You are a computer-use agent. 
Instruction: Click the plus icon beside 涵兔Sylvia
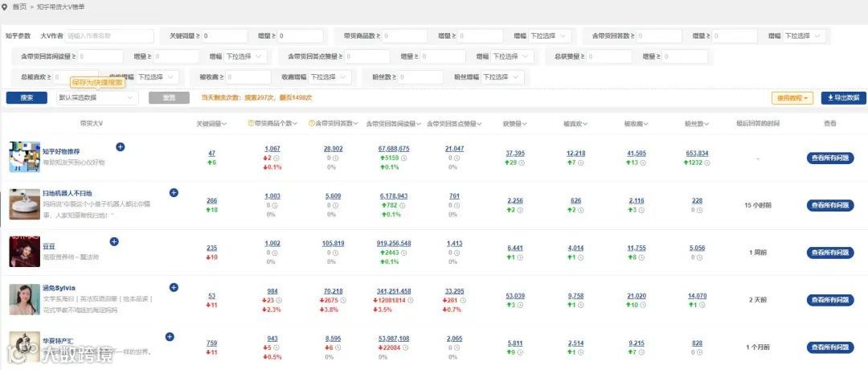(x=174, y=287)
